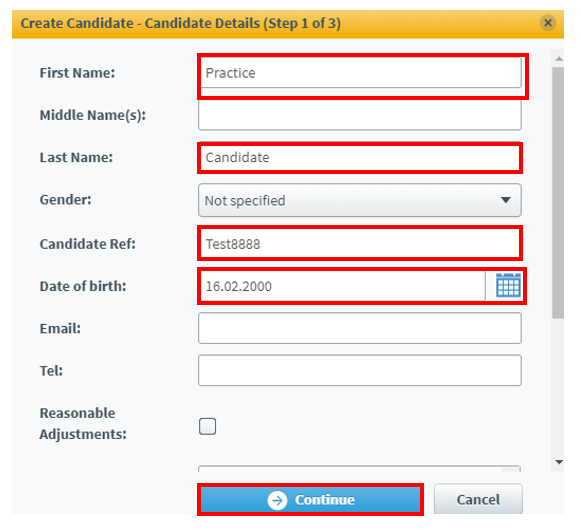Click the arrow icon on Continue button
Viewport: 580px width, 529px height.
(x=277, y=501)
